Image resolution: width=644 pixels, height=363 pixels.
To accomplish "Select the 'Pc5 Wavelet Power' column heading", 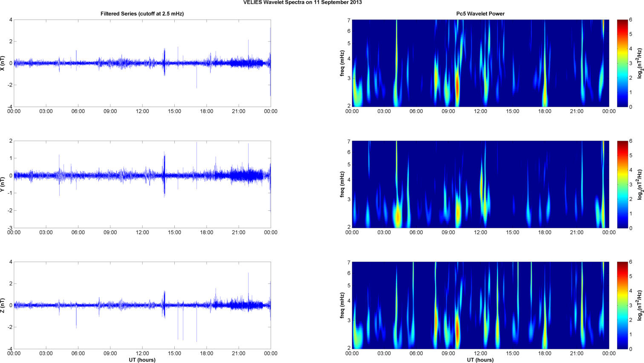I will coord(480,14).
